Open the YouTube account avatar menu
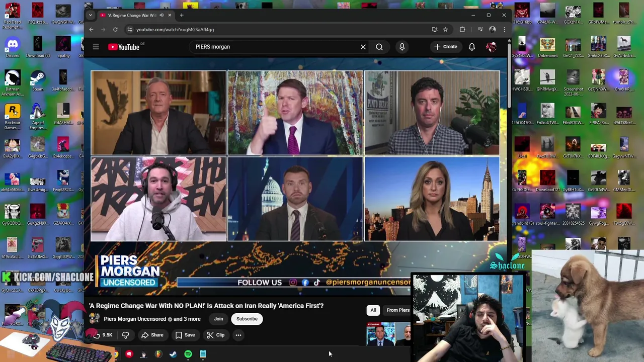Viewport: 644px width, 362px height. 492,47
